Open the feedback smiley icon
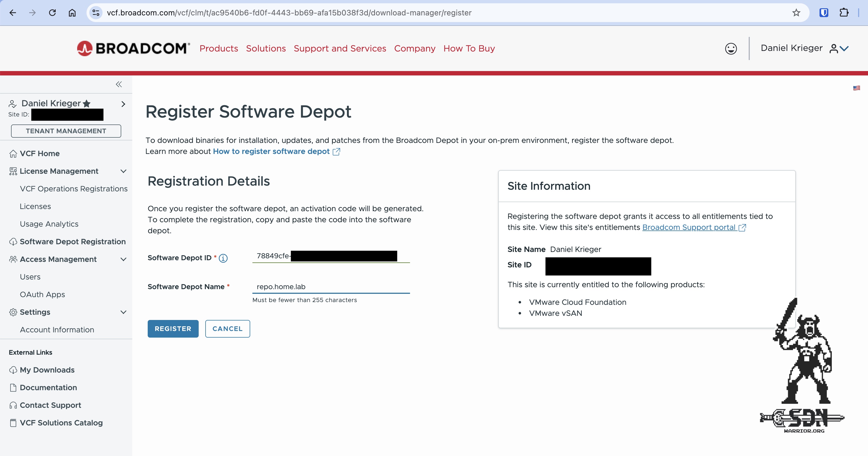Viewport: 868px width, 456px height. pyautogui.click(x=731, y=48)
